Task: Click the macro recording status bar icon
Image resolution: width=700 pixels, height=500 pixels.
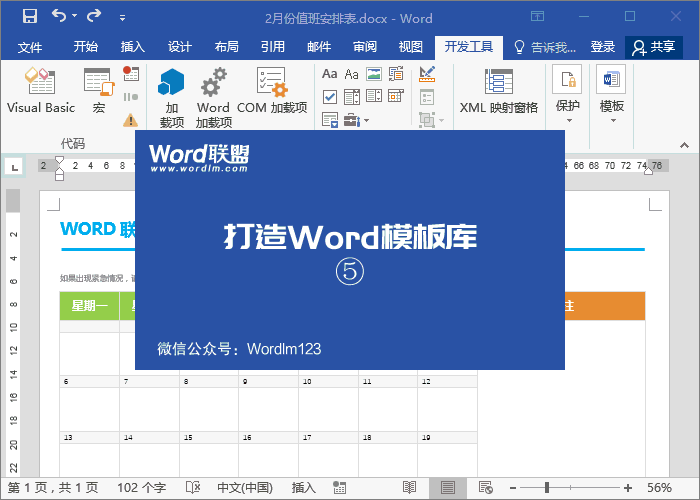Action: pos(339,488)
